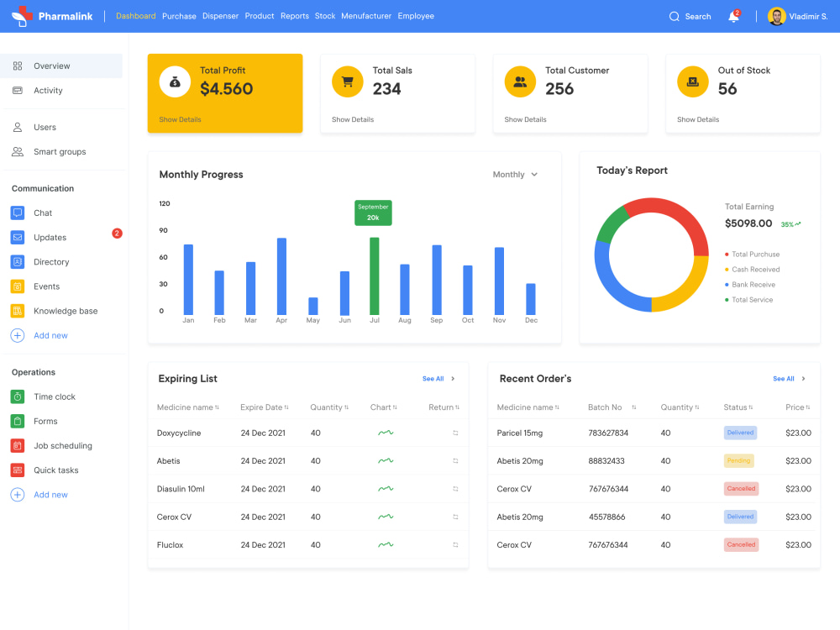Image resolution: width=840 pixels, height=630 pixels.
Task: Open the notifications bell
Action: point(732,16)
